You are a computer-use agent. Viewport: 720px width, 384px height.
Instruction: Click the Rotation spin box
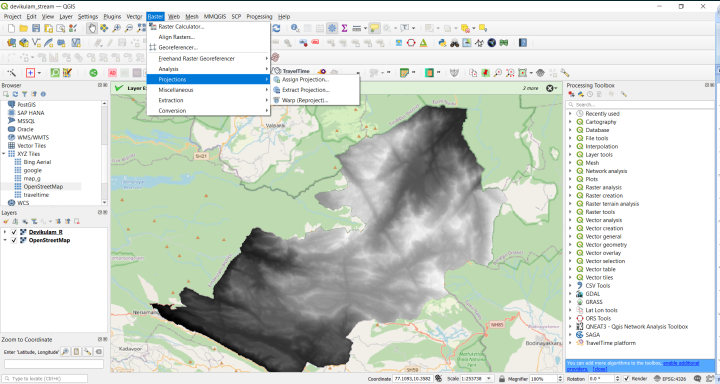[604, 379]
